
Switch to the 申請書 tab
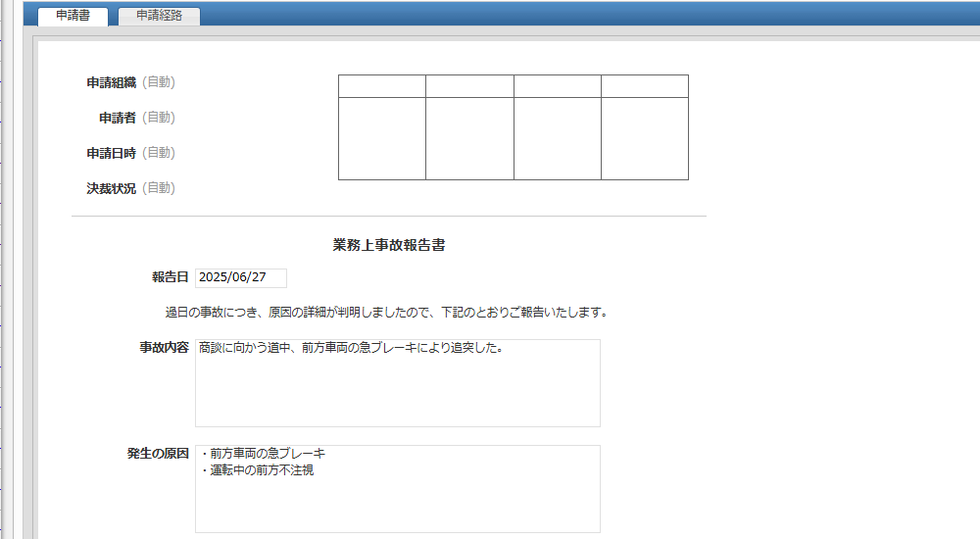pyautogui.click(x=73, y=16)
